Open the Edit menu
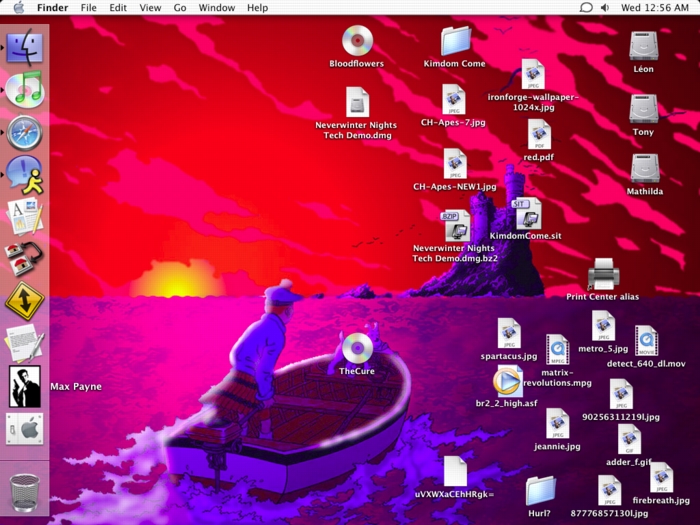 point(118,8)
